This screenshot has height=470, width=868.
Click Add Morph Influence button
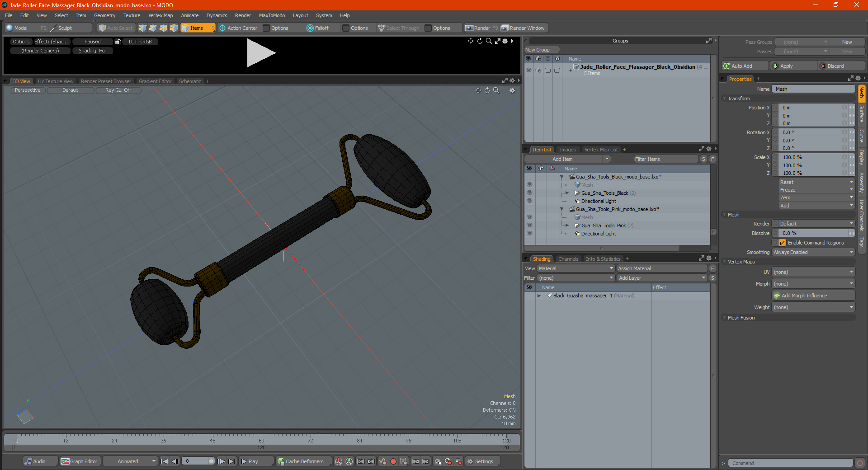pos(813,296)
